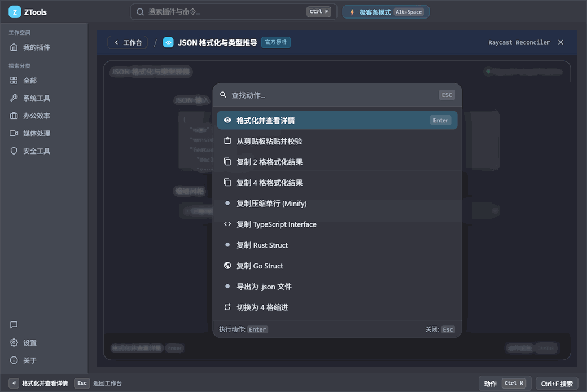Image resolution: width=587 pixels, height=392 pixels.
Task: Choose 复制 2 格格式化结果
Action: (337, 162)
